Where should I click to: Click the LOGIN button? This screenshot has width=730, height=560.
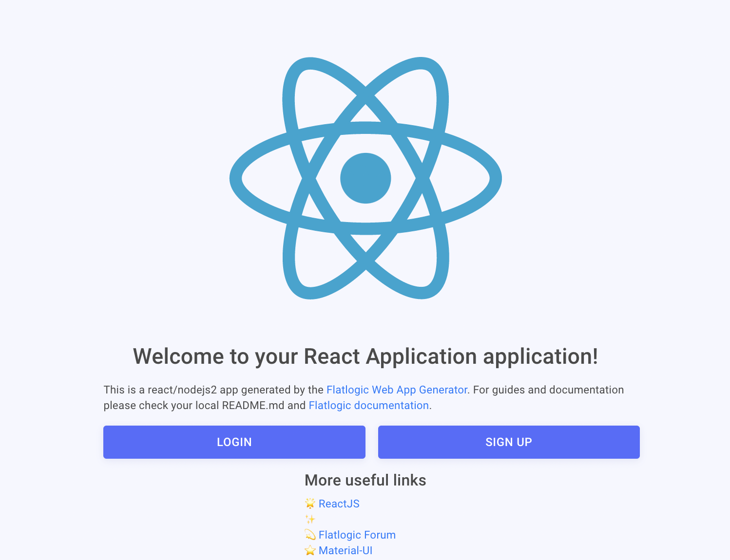(x=234, y=442)
